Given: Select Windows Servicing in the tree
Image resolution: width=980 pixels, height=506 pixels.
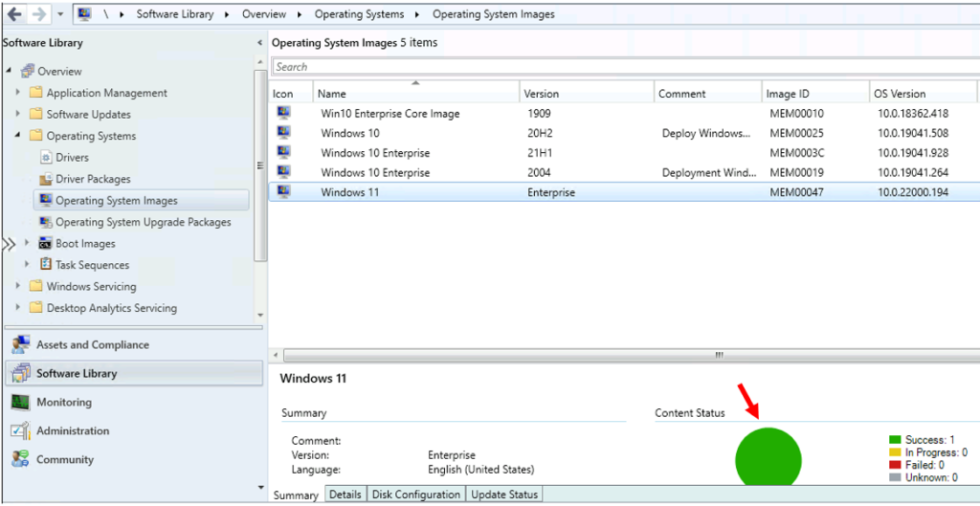Looking at the screenshot, I should [x=91, y=287].
